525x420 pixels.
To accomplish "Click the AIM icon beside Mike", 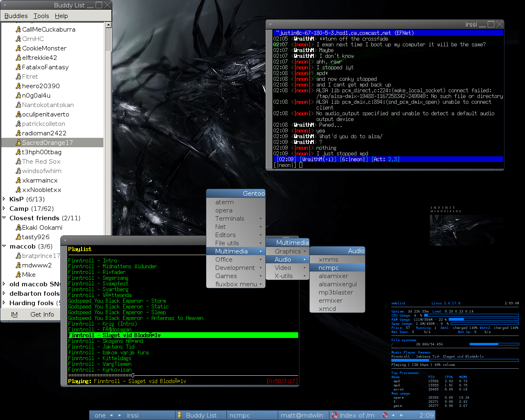I will pyautogui.click(x=18, y=275).
